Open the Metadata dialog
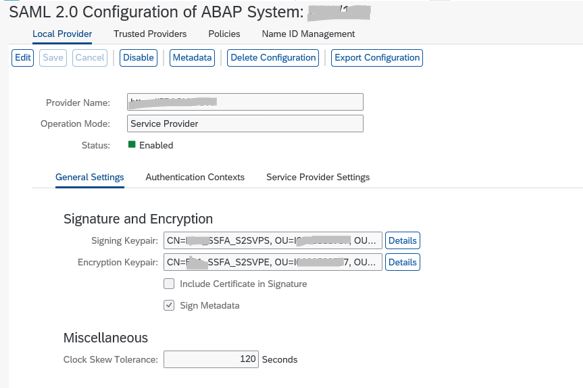The width and height of the screenshot is (583, 388). tap(192, 58)
